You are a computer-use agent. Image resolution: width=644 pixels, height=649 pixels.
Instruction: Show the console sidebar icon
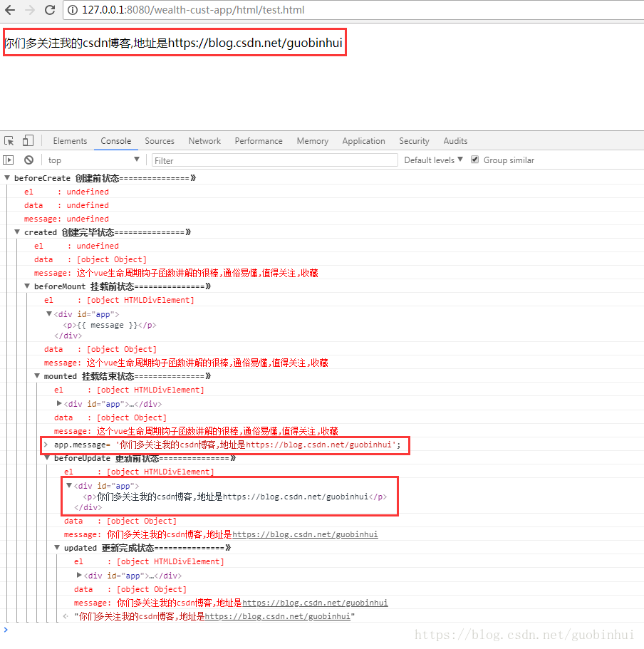click(x=9, y=160)
